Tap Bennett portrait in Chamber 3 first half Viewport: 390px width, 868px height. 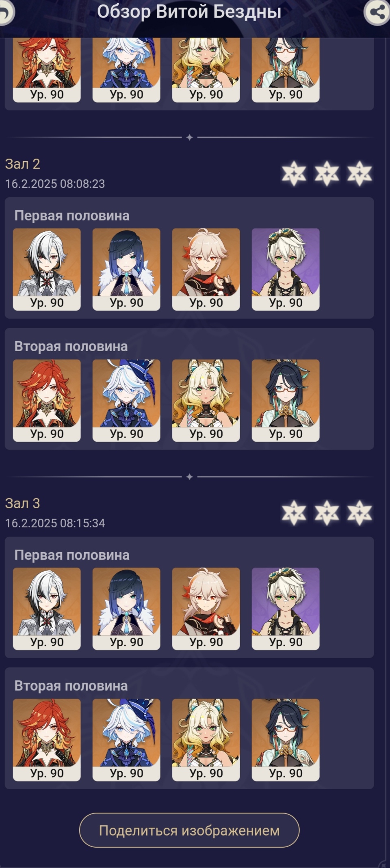click(286, 609)
